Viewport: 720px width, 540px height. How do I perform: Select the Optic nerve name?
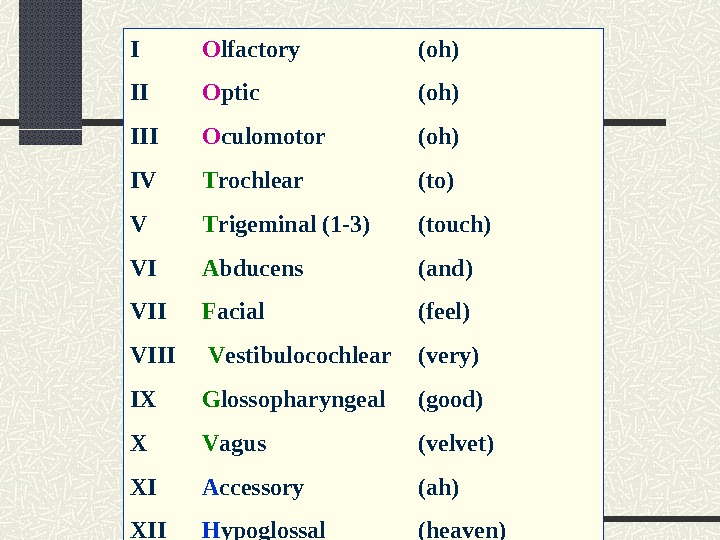tap(231, 94)
